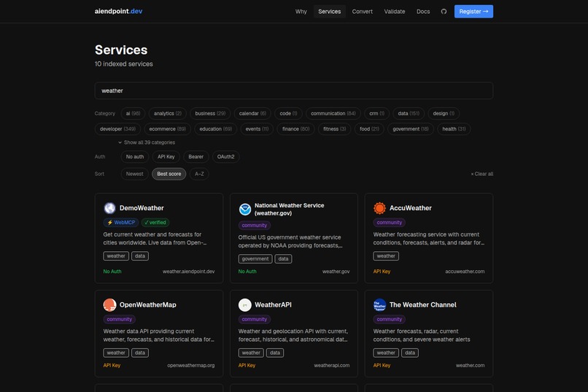Filter by events category
The width and height of the screenshot is (588, 392).
coord(257,128)
